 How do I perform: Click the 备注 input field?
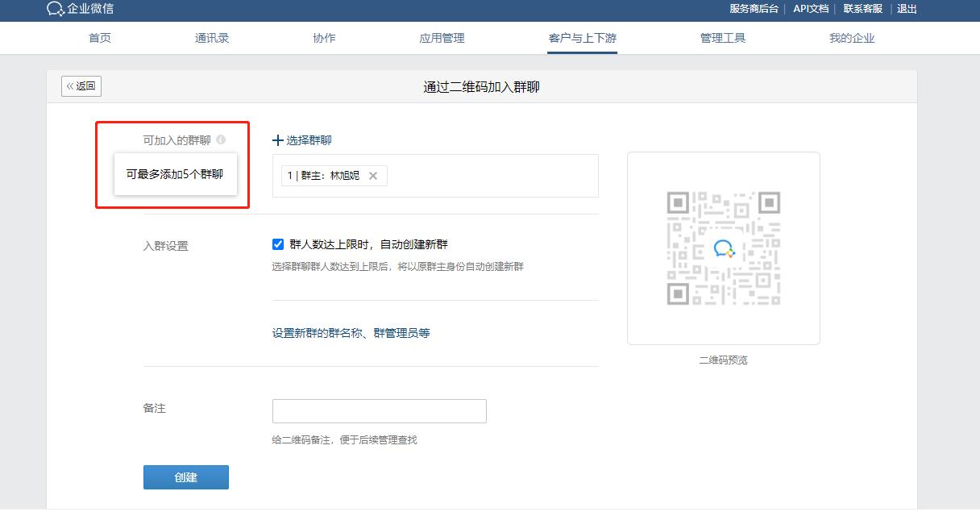coord(379,410)
